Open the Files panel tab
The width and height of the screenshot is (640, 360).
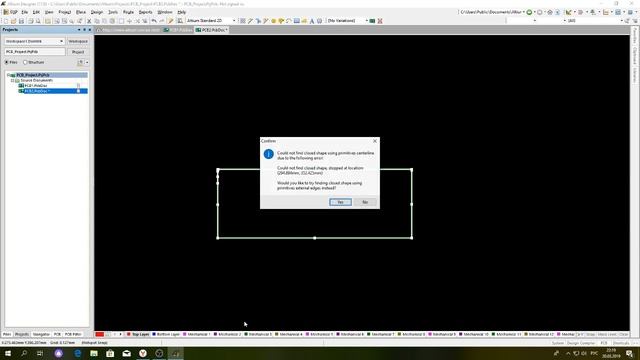click(7, 334)
